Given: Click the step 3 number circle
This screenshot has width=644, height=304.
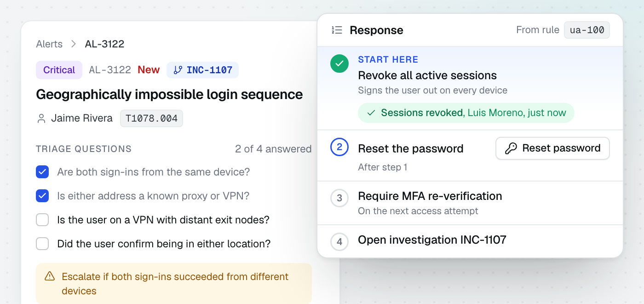Looking at the screenshot, I should pos(339,198).
